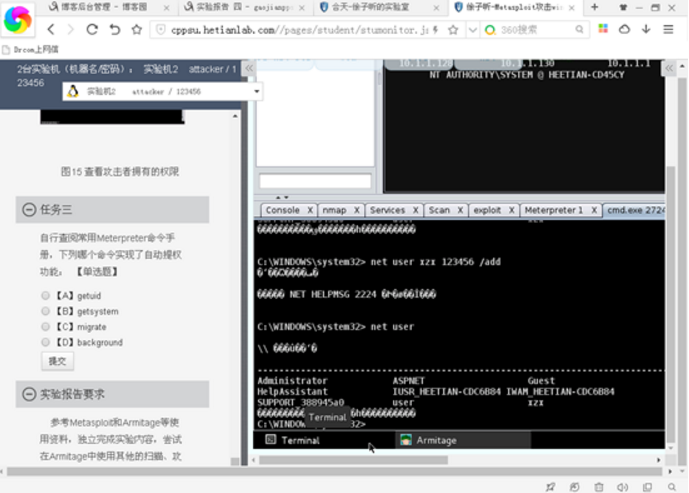This screenshot has height=493, width=689.
Task: Close the 实验报告 四 browser tab
Action: pyautogui.click(x=302, y=7)
